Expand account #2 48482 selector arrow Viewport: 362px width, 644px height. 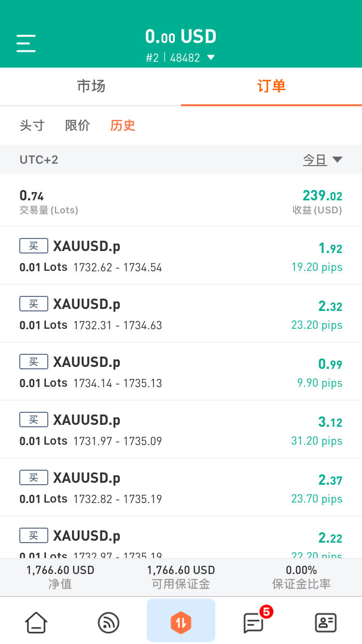(210, 57)
